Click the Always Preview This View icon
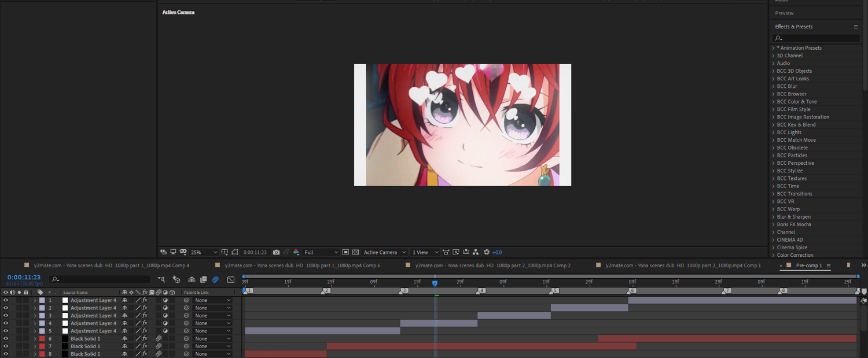868x358 pixels. 163,252
